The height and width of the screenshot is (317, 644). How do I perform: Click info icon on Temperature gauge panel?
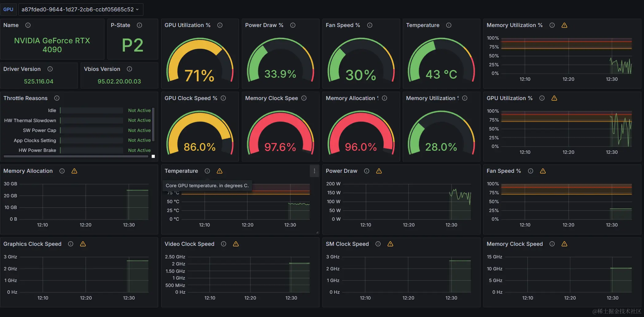pos(449,25)
